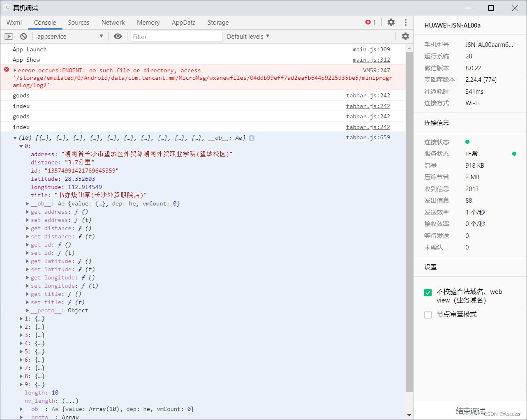527x420 pixels.
Task: Click the Filter input field
Action: 176,37
